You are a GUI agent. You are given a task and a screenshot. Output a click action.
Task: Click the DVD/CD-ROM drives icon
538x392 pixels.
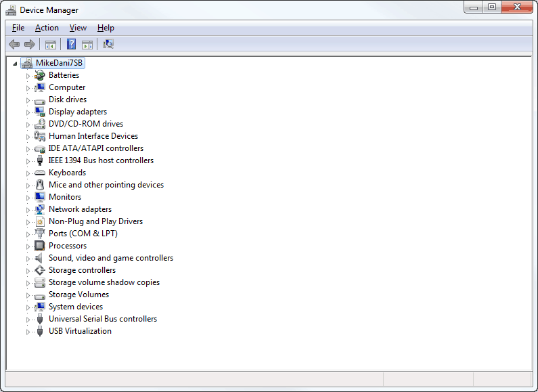coord(40,124)
